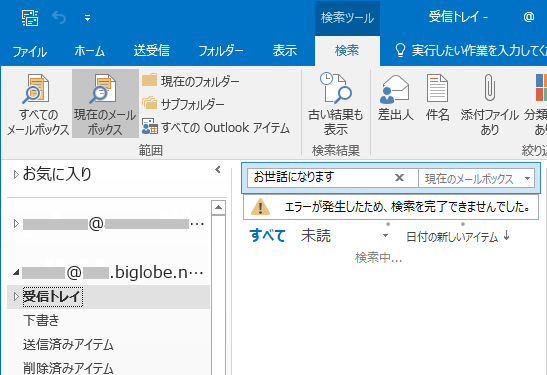Click the 検索ツール contextual tab header

tap(347, 18)
